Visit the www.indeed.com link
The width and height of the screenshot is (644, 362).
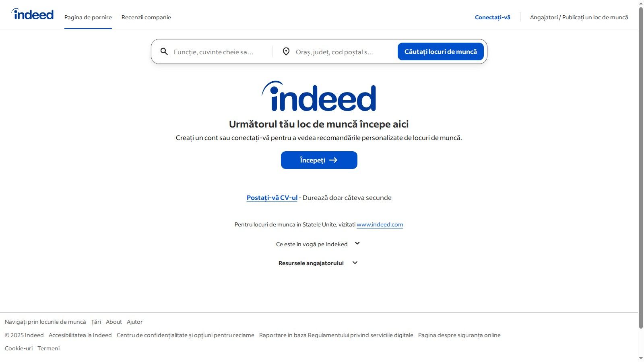coord(380,224)
